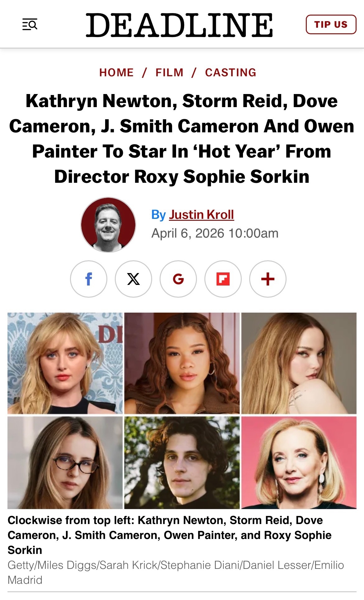Click the photo with pink background

tap(299, 463)
